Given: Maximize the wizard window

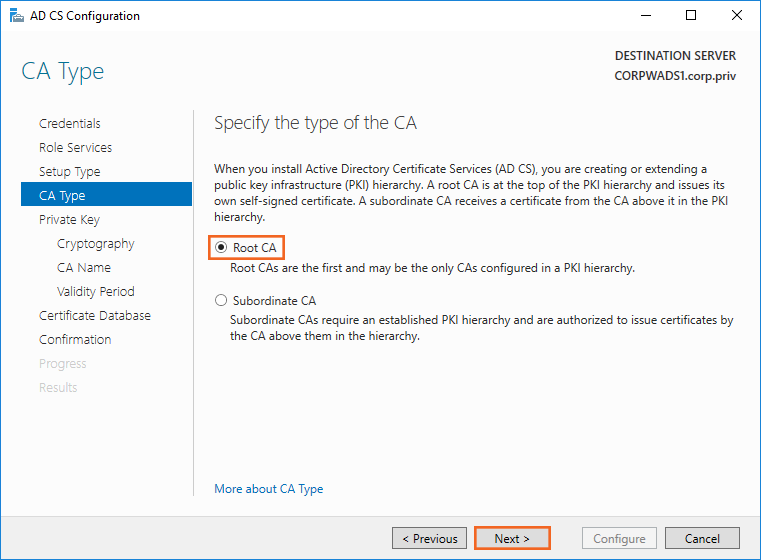Looking at the screenshot, I should [691, 16].
